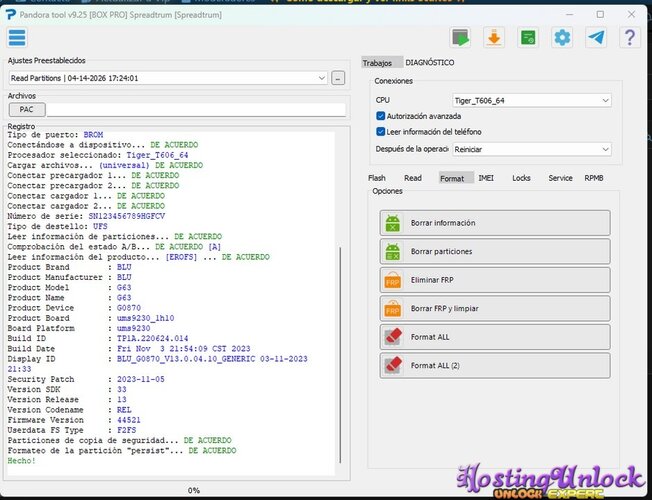Click the Format ALL button
This screenshot has width=652, height=500.
[x=495, y=337]
